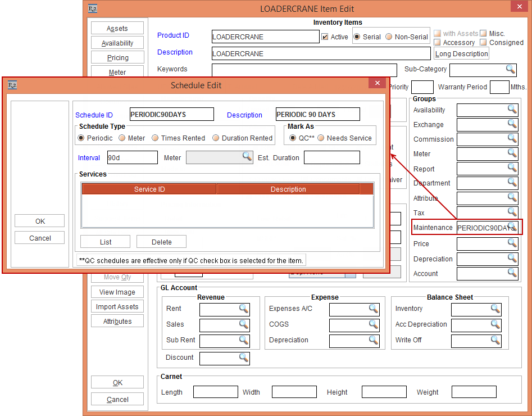532x416 pixels.
Task: Toggle the Active checkbox
Action: [x=325, y=37]
